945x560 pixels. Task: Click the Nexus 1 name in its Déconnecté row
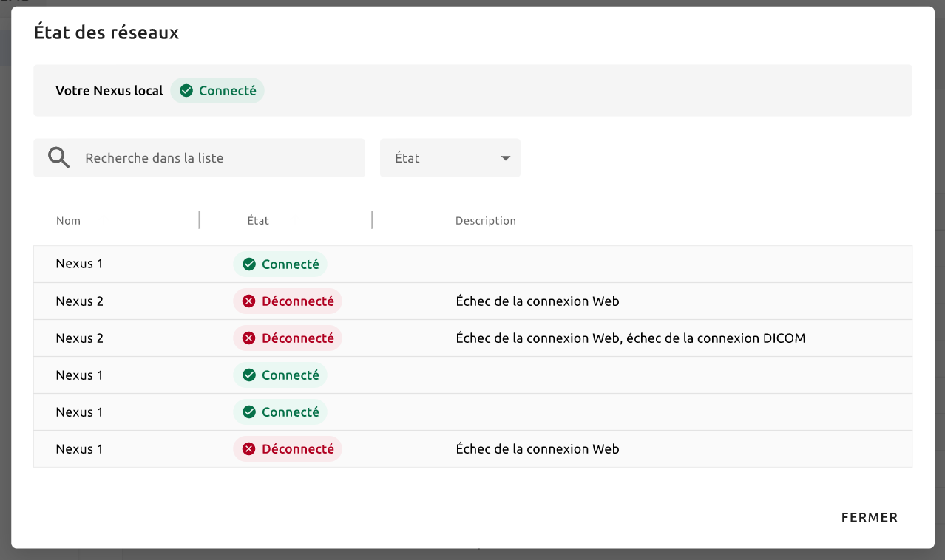pos(79,449)
